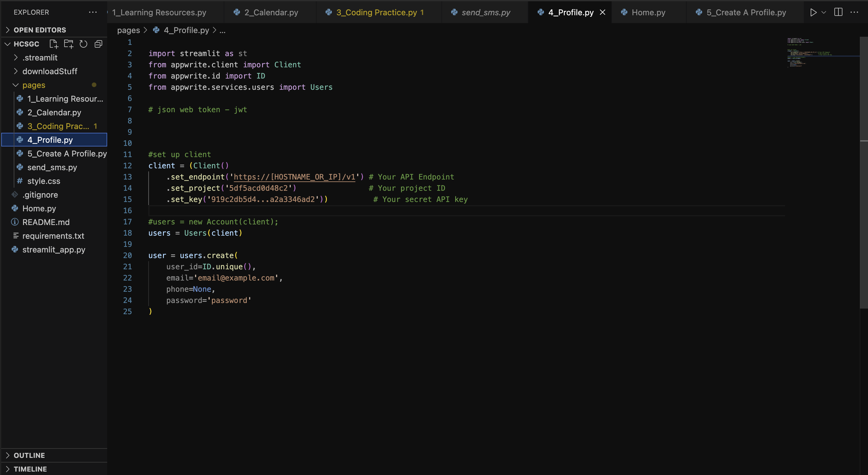
Task: Open the API endpoint URL link
Action: click(x=294, y=177)
